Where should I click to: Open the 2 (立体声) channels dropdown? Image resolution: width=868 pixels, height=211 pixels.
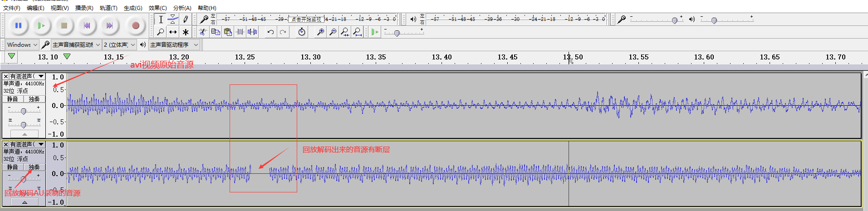[119, 44]
